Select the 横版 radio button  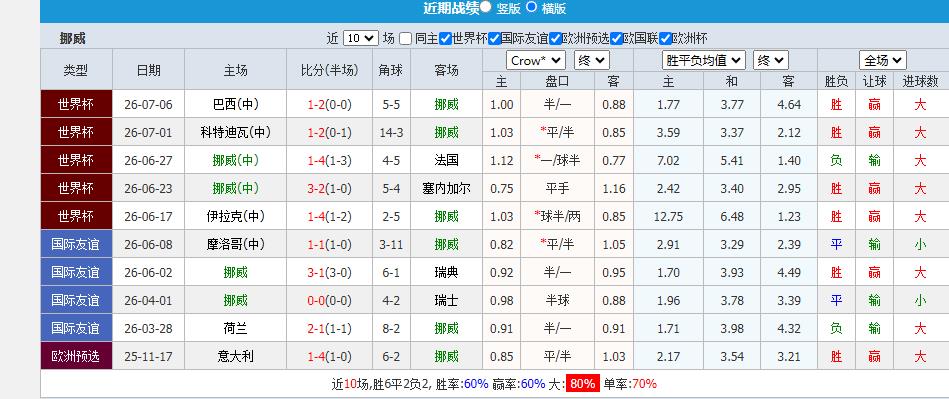point(531,7)
